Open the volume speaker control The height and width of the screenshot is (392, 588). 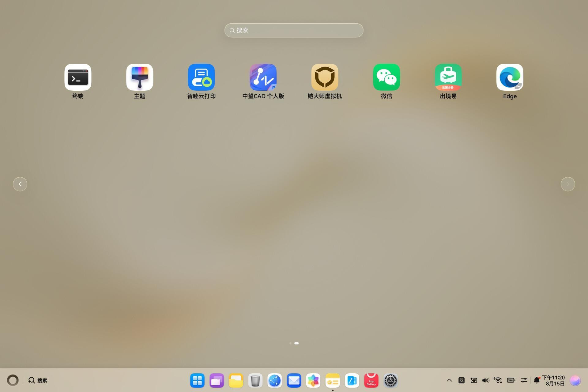point(486,380)
